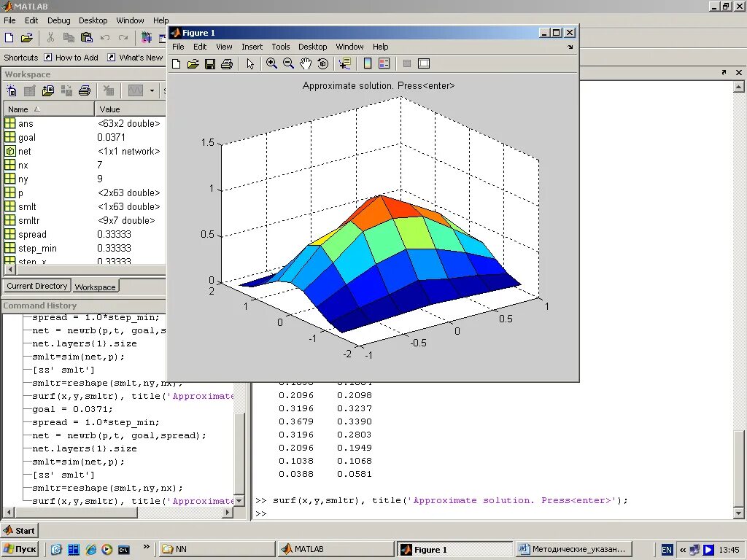
Task: Launch Internet Explorer from quick launch
Action: tap(91, 550)
